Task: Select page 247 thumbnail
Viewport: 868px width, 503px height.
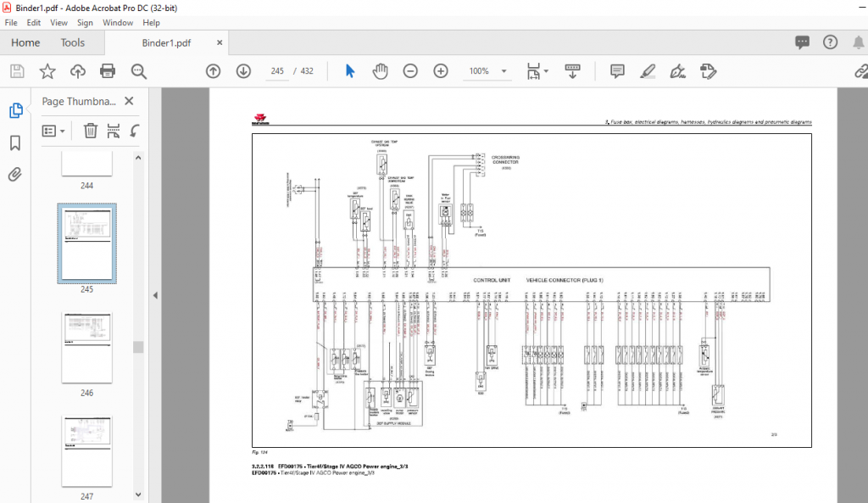Action: pos(87,451)
